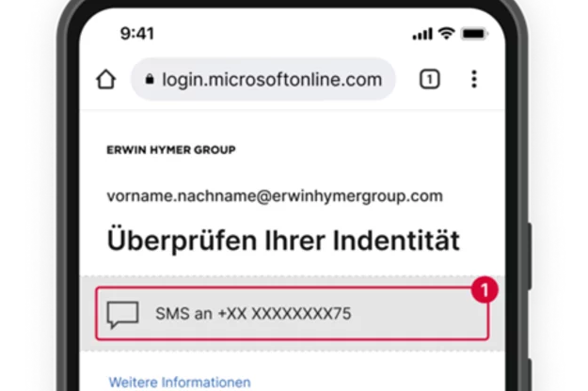Tap the grey area beside the SMS option

87,314
